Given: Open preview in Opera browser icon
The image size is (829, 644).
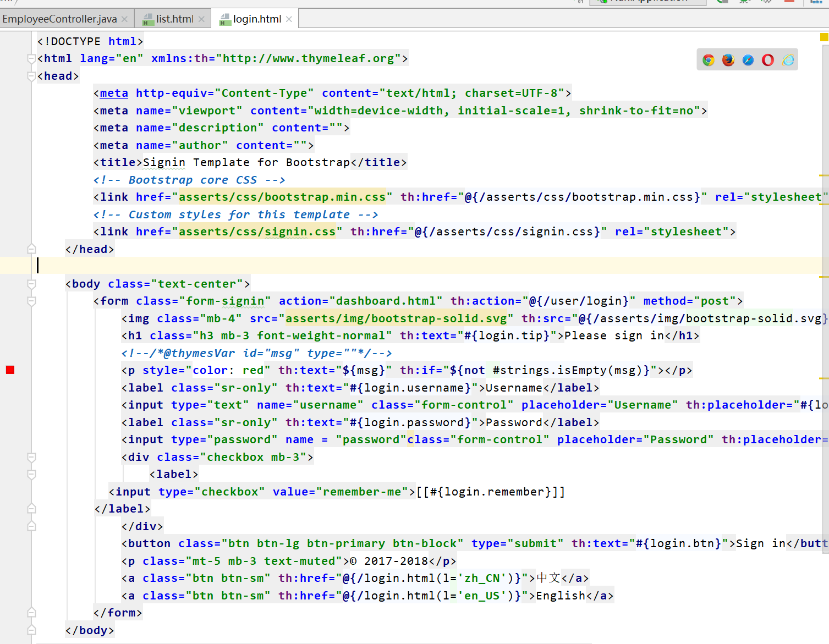Looking at the screenshot, I should point(768,60).
